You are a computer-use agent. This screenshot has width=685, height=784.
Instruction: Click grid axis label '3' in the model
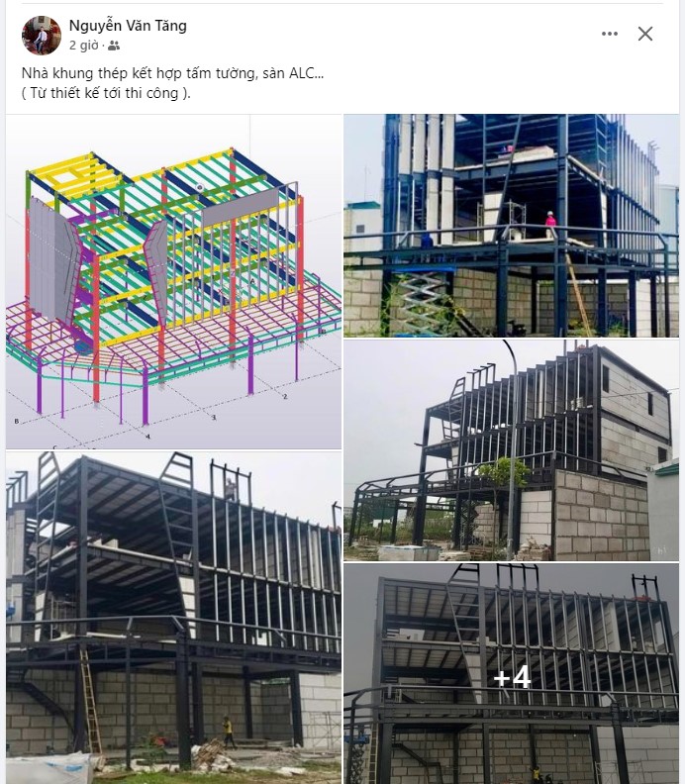[214, 417]
